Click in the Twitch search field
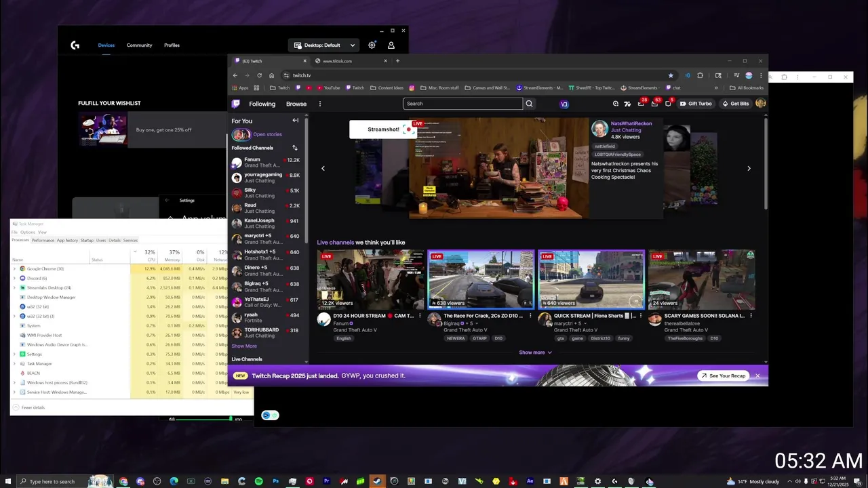This screenshot has width=868, height=488. (x=462, y=104)
